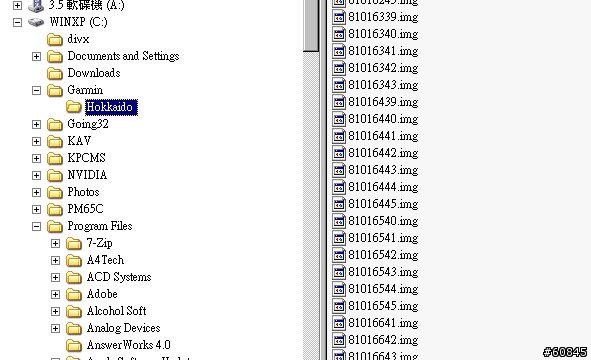Click the Photos folder icon

click(x=55, y=192)
